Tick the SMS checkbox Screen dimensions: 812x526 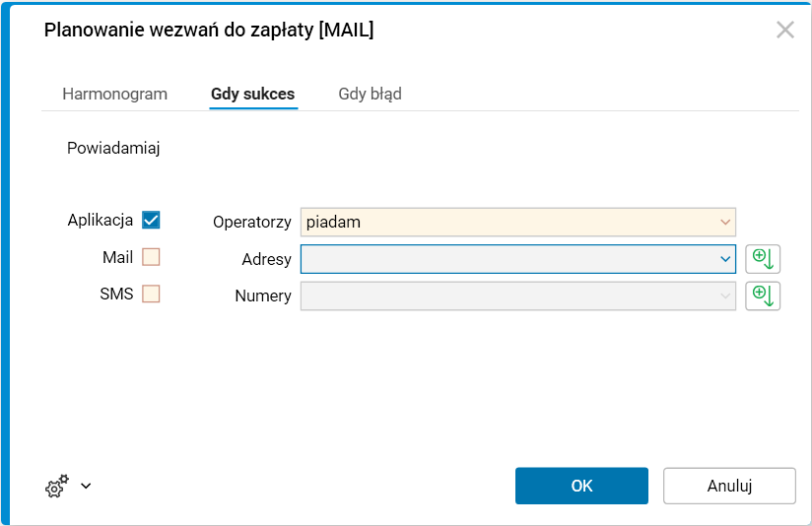(x=151, y=294)
